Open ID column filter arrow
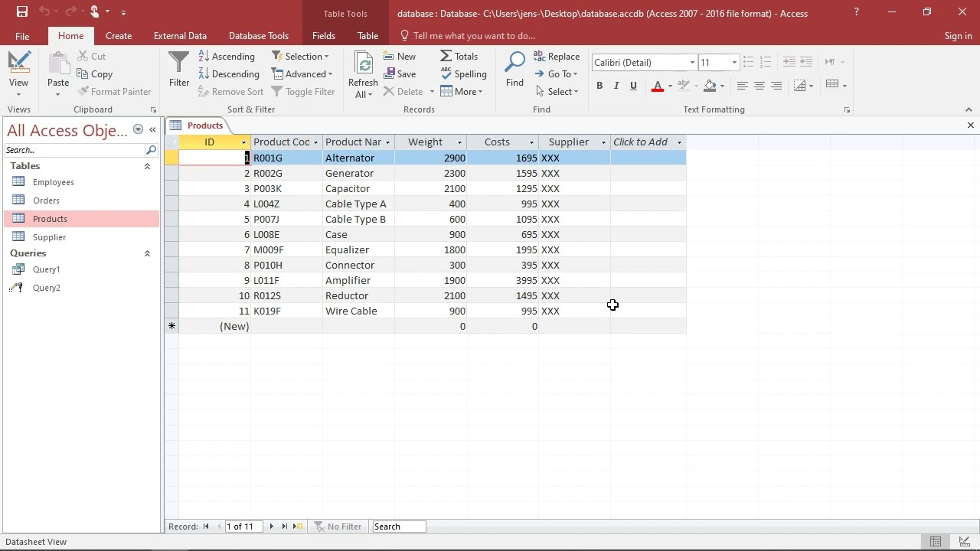 243,142
